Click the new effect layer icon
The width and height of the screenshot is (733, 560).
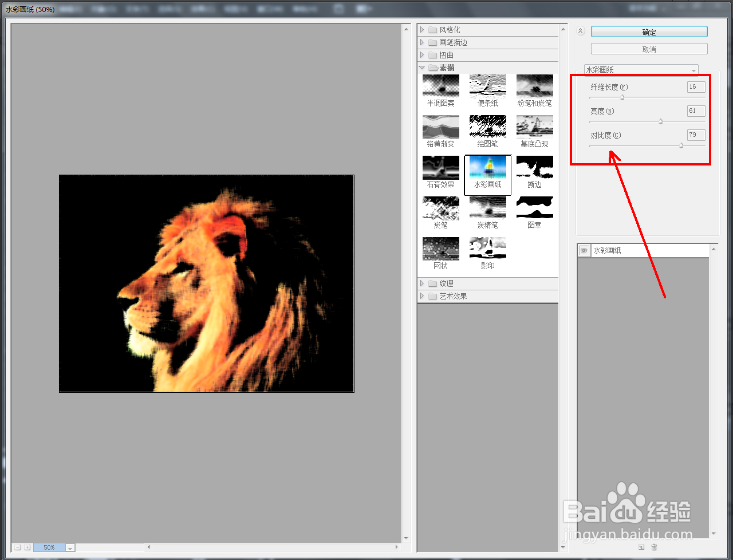[x=641, y=547]
